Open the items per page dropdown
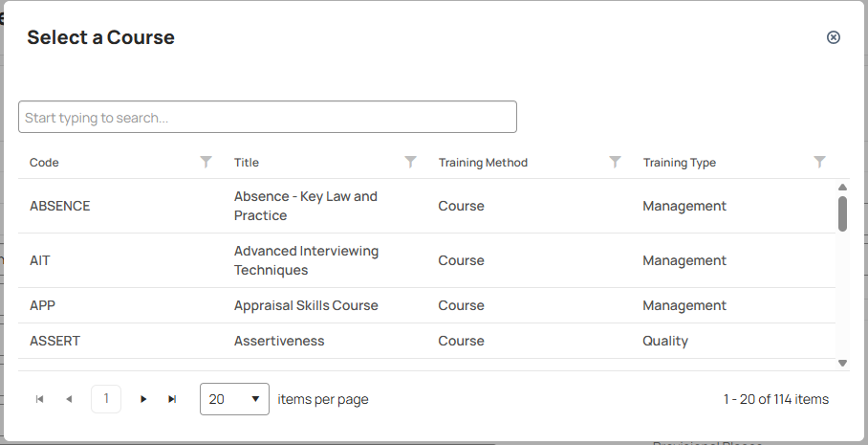Image resolution: width=868 pixels, height=445 pixels. [x=235, y=399]
